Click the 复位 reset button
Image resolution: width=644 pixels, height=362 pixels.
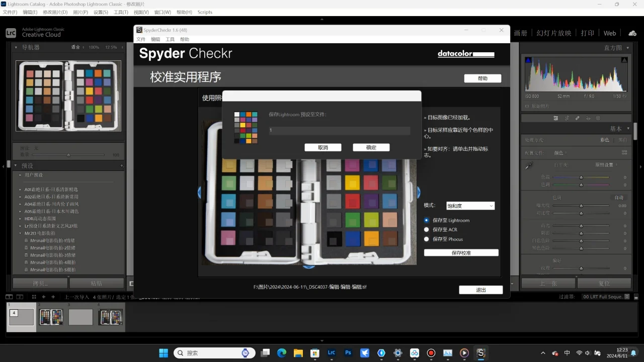pos(604,283)
